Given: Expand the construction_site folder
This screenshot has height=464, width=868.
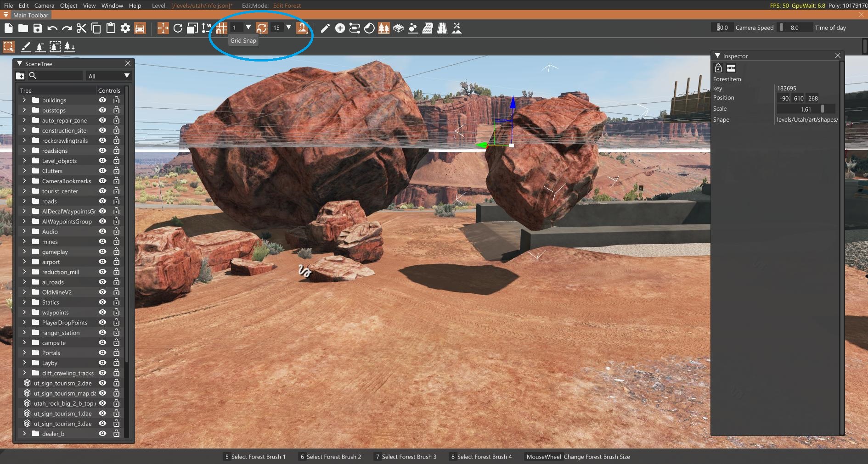Looking at the screenshot, I should click(24, 130).
